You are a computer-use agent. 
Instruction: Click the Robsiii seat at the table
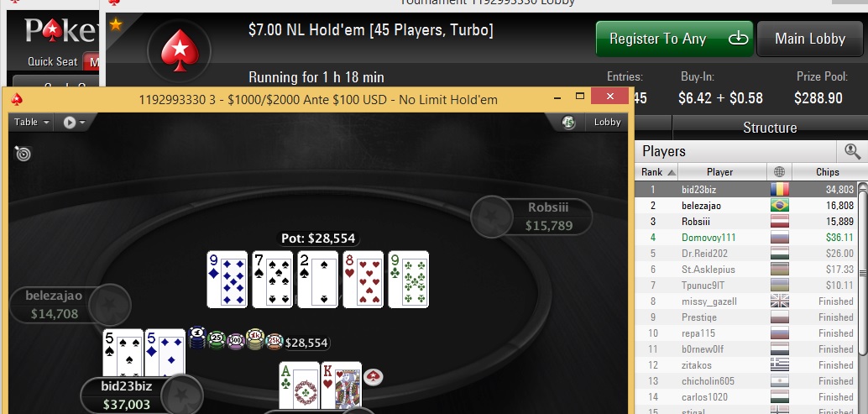[x=531, y=217]
